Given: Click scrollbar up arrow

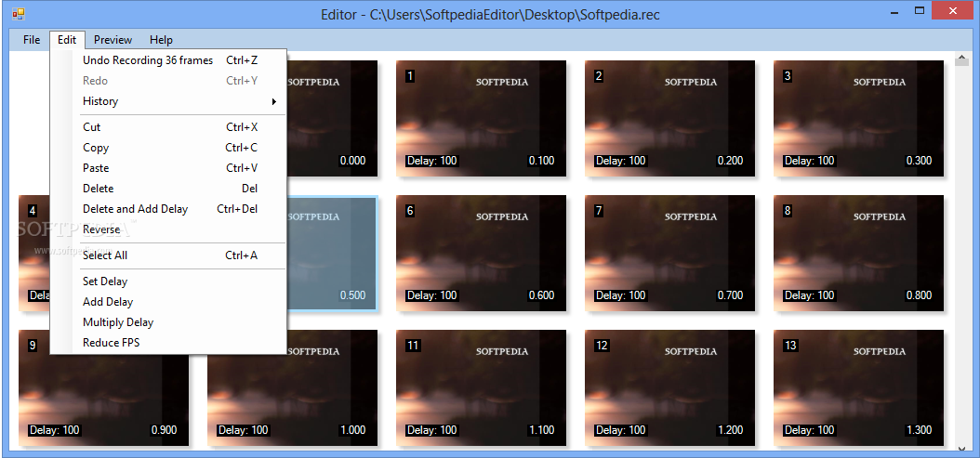Looking at the screenshot, I should click(961, 59).
